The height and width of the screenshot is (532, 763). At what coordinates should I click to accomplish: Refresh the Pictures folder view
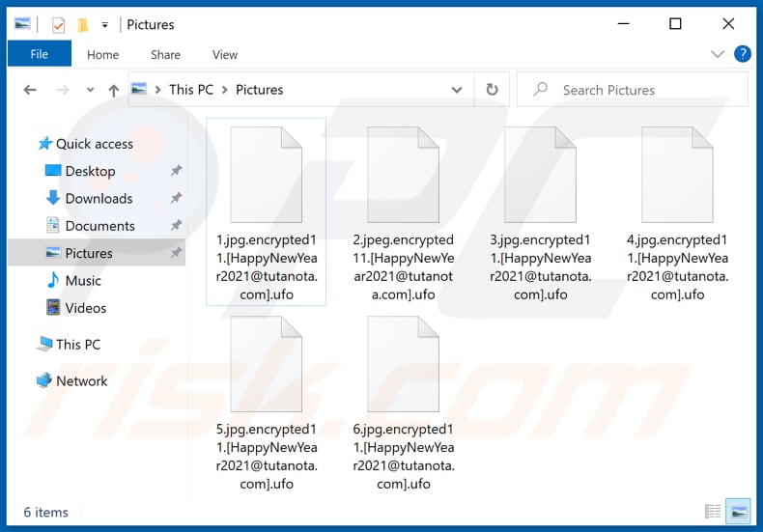point(492,90)
